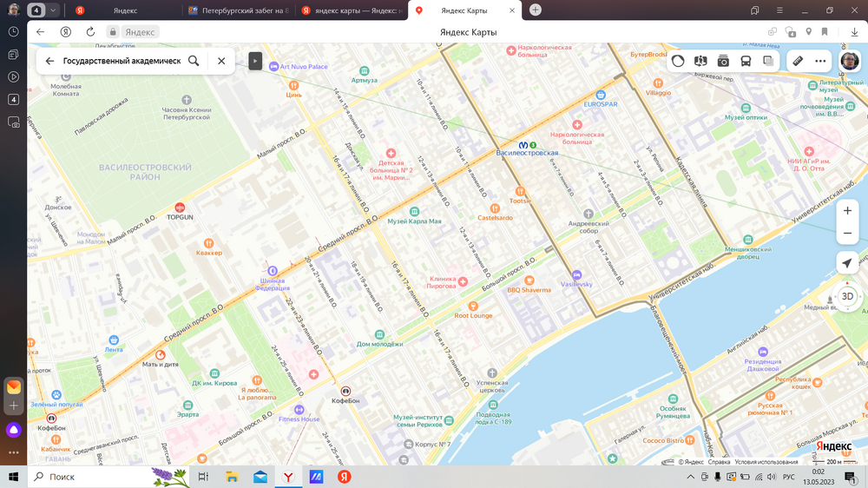Open the Mail app on taskbar
The image size is (868, 488).
click(260, 477)
